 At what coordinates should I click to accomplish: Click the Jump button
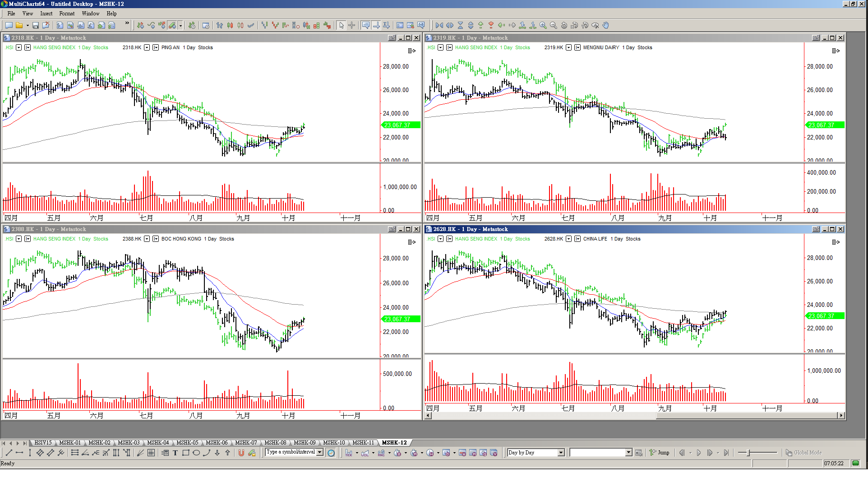pos(660,453)
